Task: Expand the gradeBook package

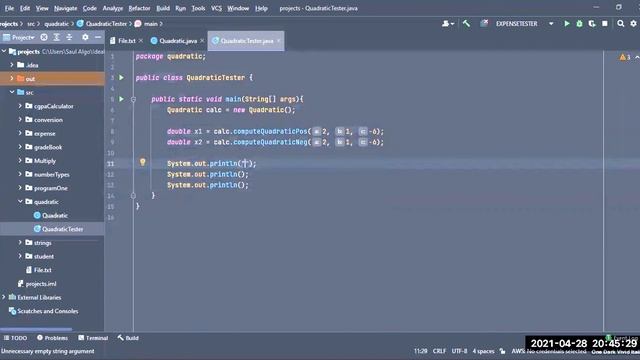Action: pyautogui.click(x=20, y=147)
